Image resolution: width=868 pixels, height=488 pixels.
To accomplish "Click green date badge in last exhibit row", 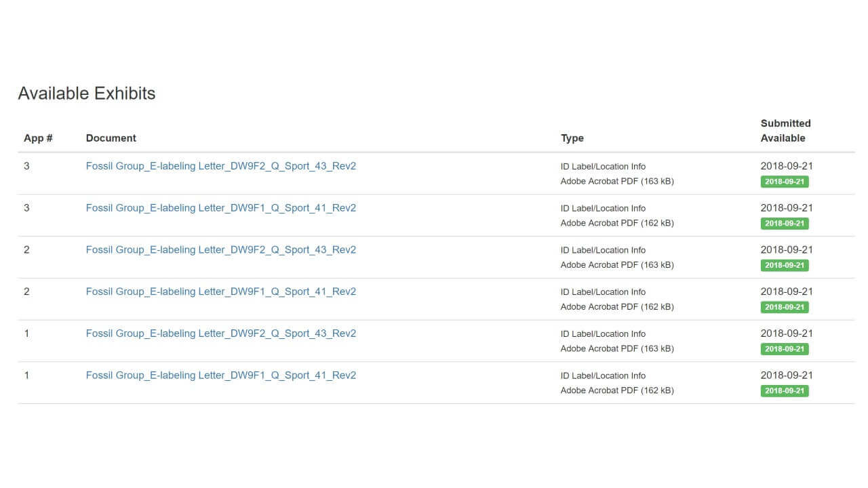I will click(785, 391).
